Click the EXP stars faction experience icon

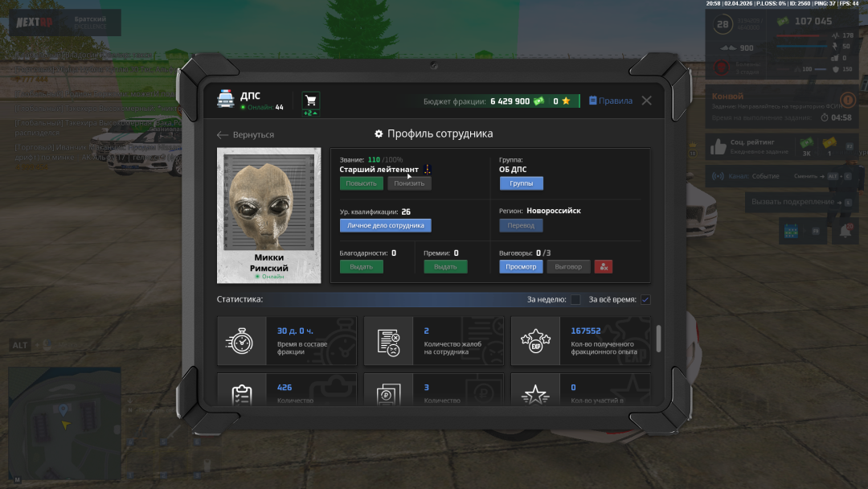point(535,341)
